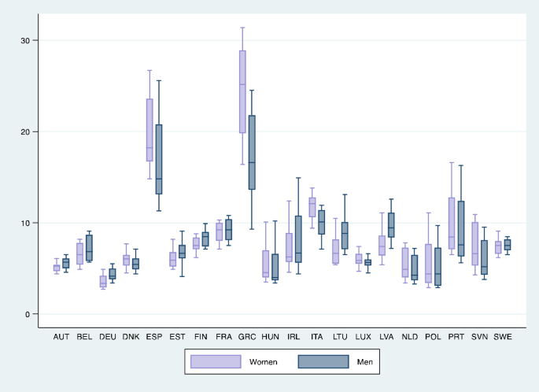
Task: Select the Women legend label text
Action: (264, 362)
